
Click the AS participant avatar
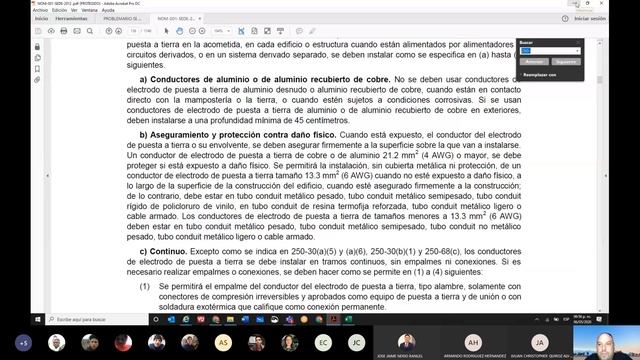pos(223,343)
